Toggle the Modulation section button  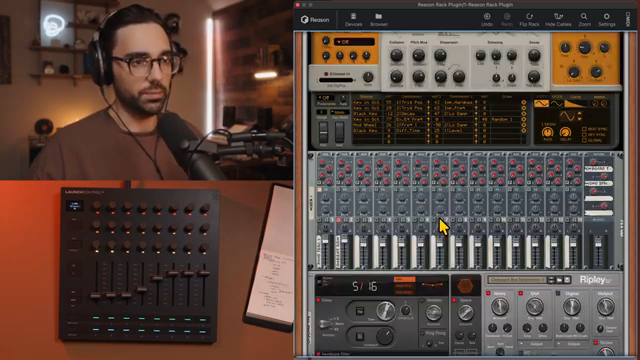pyautogui.click(x=422, y=301)
